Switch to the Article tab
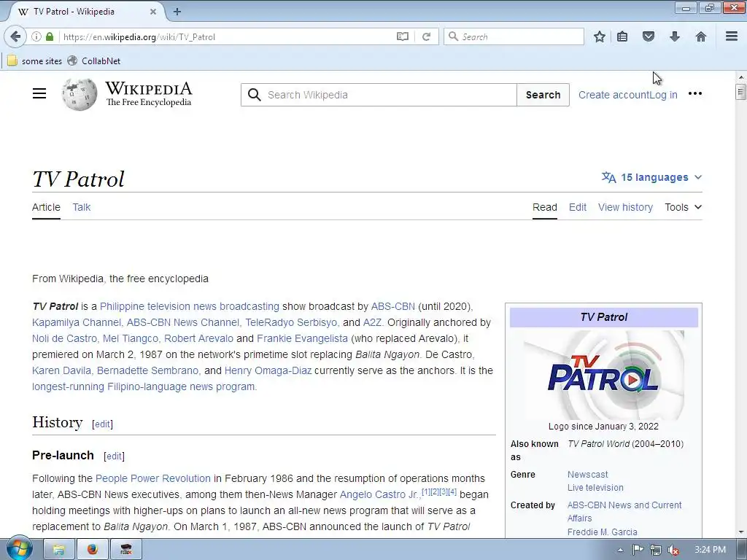 pyautogui.click(x=46, y=207)
